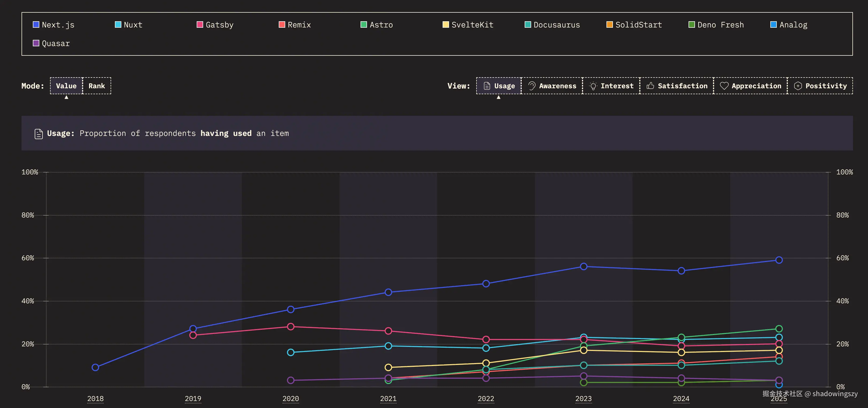Toggle the Gatsby series in legend
The width and height of the screenshot is (868, 408).
tap(200, 24)
